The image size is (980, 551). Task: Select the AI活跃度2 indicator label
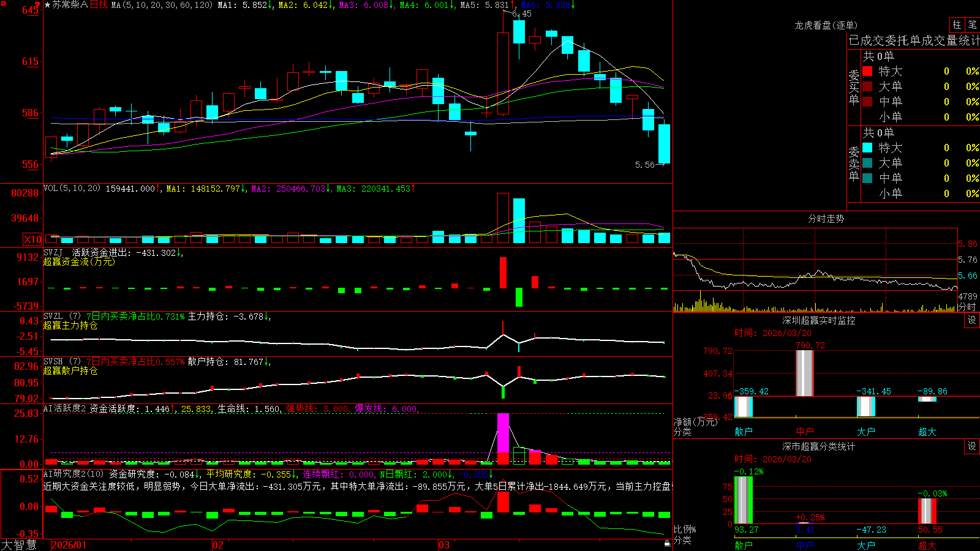(65, 408)
